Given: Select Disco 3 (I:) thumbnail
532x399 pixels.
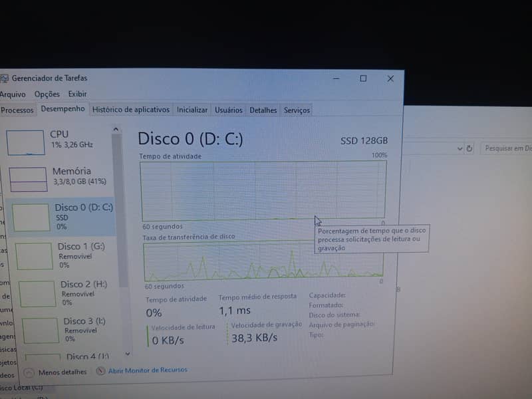Looking at the screenshot, I should pyautogui.click(x=41, y=330).
